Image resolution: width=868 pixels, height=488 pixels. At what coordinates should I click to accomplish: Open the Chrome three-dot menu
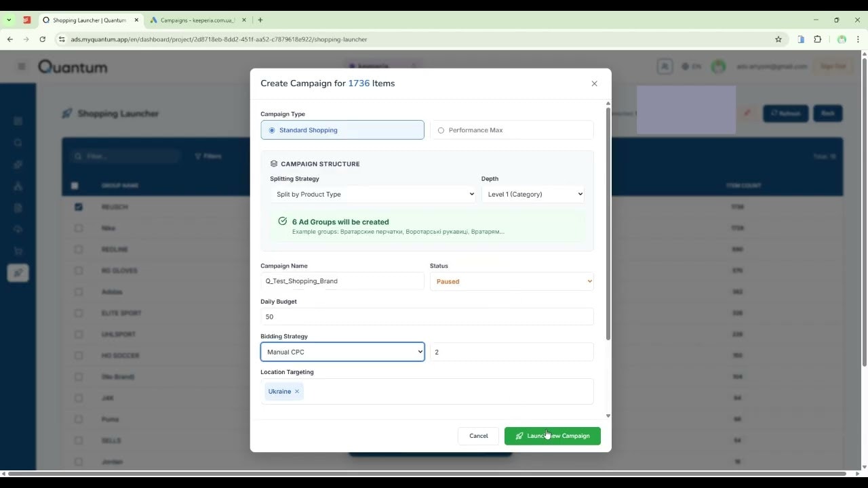859,39
